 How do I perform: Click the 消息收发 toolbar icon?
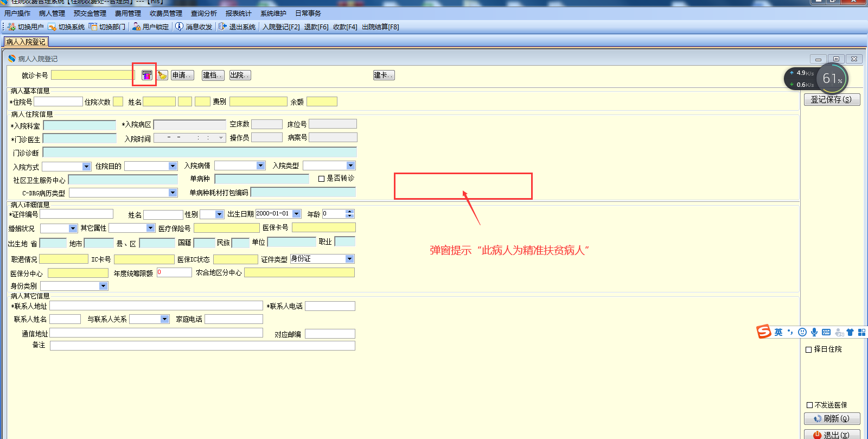[x=179, y=27]
